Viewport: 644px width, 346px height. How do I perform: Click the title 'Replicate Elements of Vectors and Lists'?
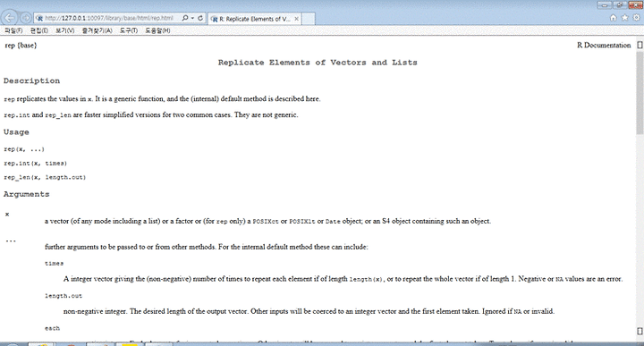[318, 63]
